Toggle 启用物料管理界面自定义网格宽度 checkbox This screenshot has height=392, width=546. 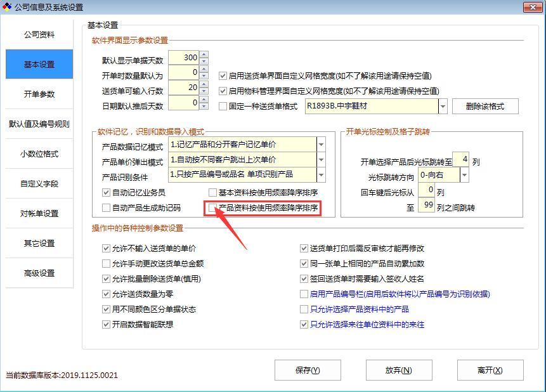223,91
